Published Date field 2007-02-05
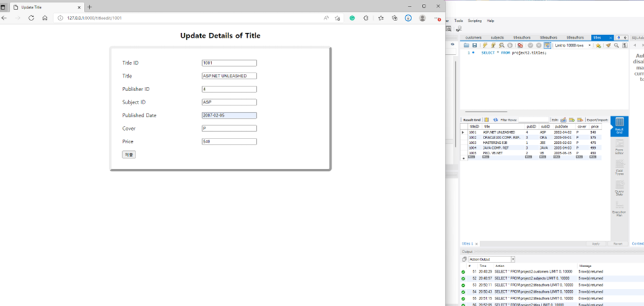Screen dimensions: 644x306 pyautogui.click(x=229, y=115)
